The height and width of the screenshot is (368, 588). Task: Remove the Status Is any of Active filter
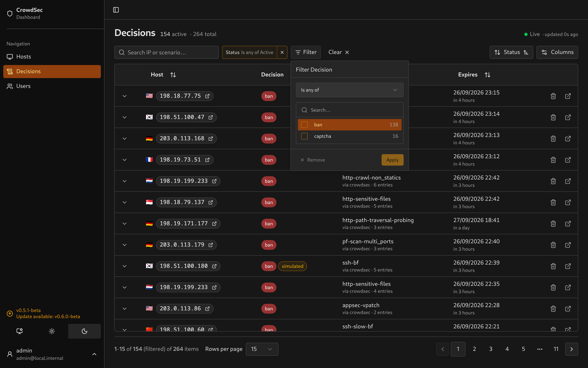click(x=282, y=52)
